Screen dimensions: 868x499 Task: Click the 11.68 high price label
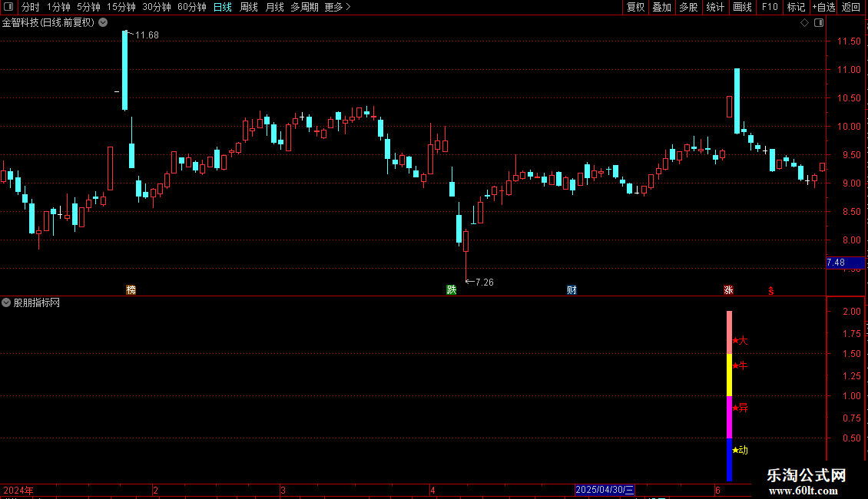click(147, 35)
